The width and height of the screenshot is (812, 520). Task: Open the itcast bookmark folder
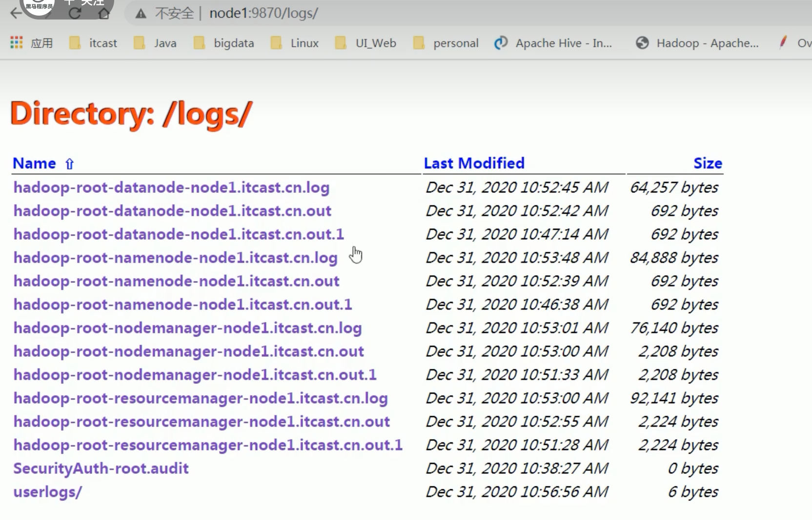[93, 43]
